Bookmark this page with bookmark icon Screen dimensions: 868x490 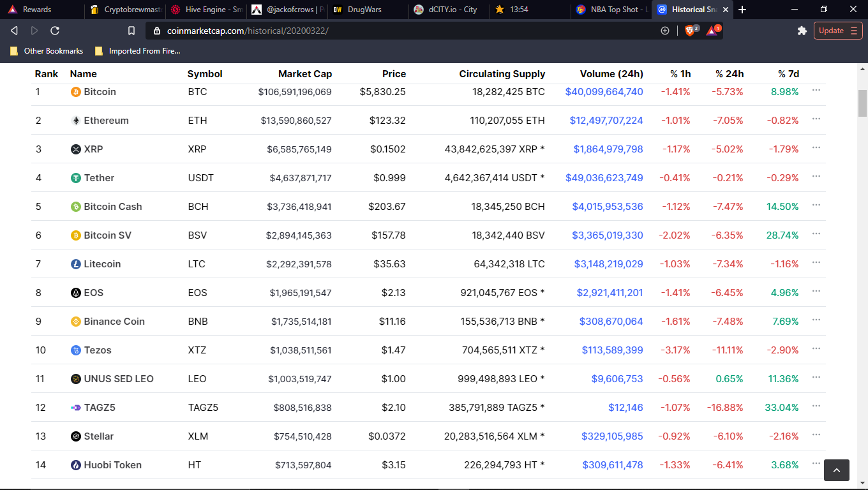click(131, 31)
